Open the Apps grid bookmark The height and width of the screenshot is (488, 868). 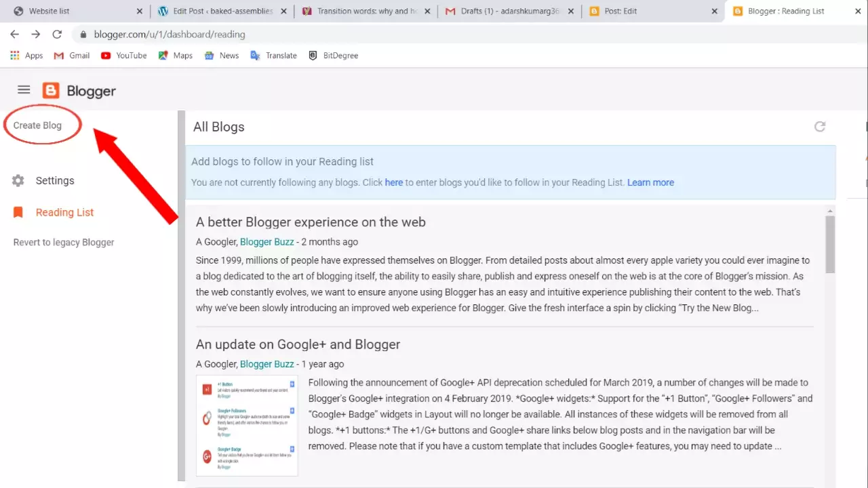26,56
